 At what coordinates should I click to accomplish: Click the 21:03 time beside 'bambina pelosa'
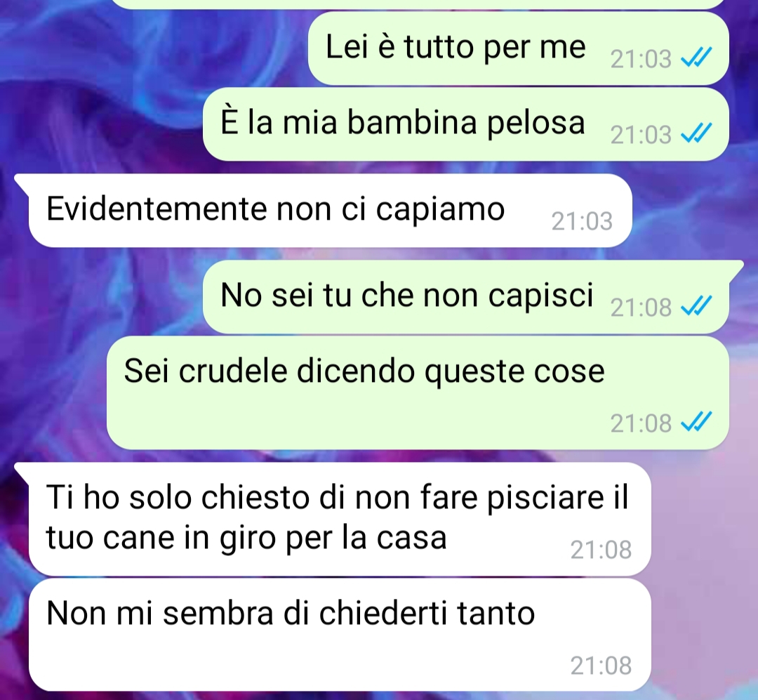(x=641, y=135)
